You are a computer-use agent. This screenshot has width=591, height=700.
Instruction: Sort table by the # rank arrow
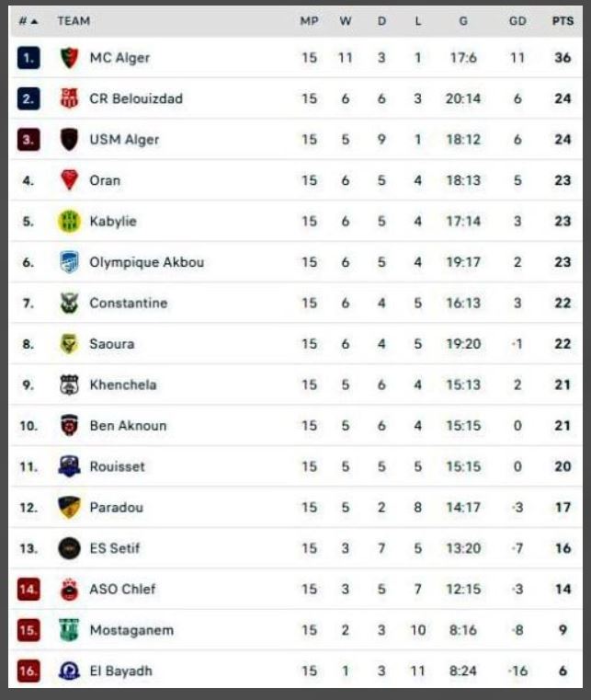(x=28, y=20)
